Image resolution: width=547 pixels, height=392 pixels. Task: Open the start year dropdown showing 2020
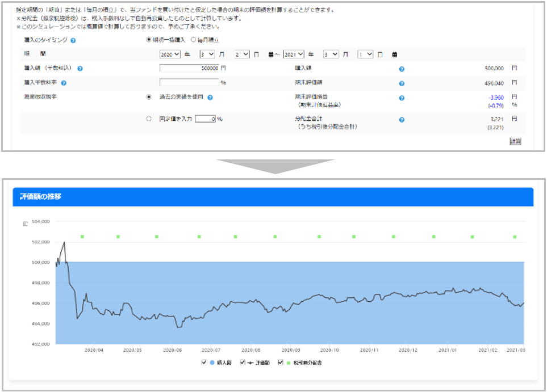point(170,54)
